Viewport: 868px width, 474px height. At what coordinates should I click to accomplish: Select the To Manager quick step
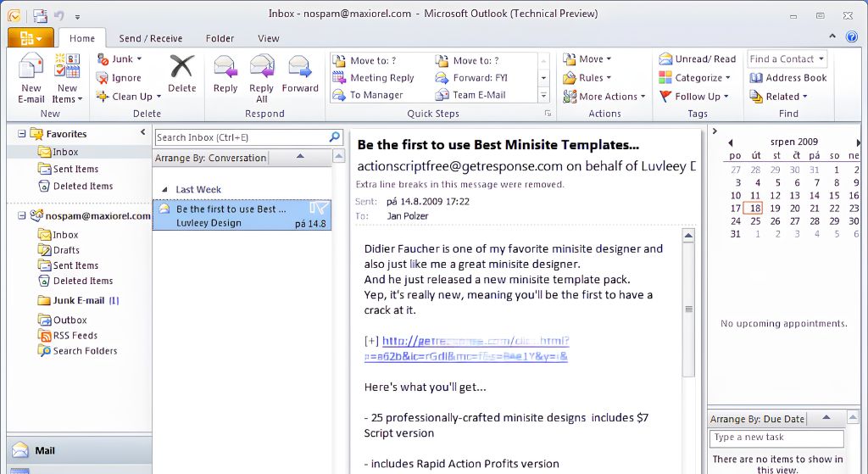[x=368, y=95]
